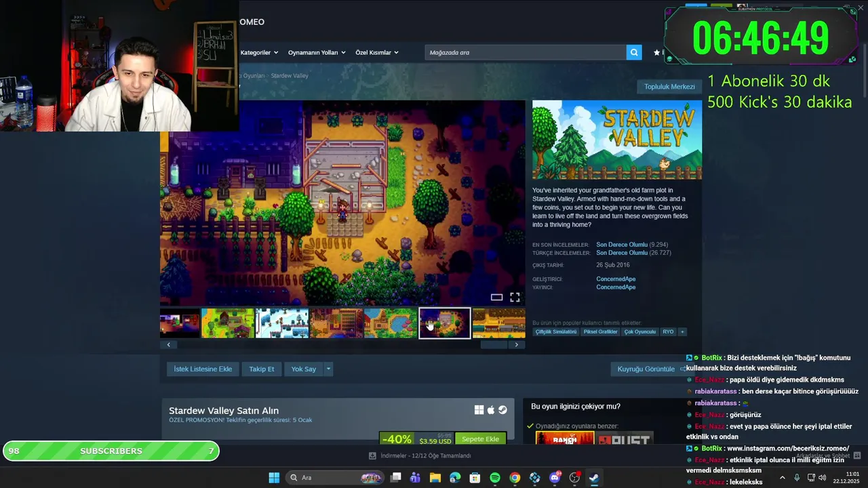Open Turkish reviews 'Son Derece Olumlu (26.727)'
This screenshot has width=868, height=488.
click(x=633, y=253)
